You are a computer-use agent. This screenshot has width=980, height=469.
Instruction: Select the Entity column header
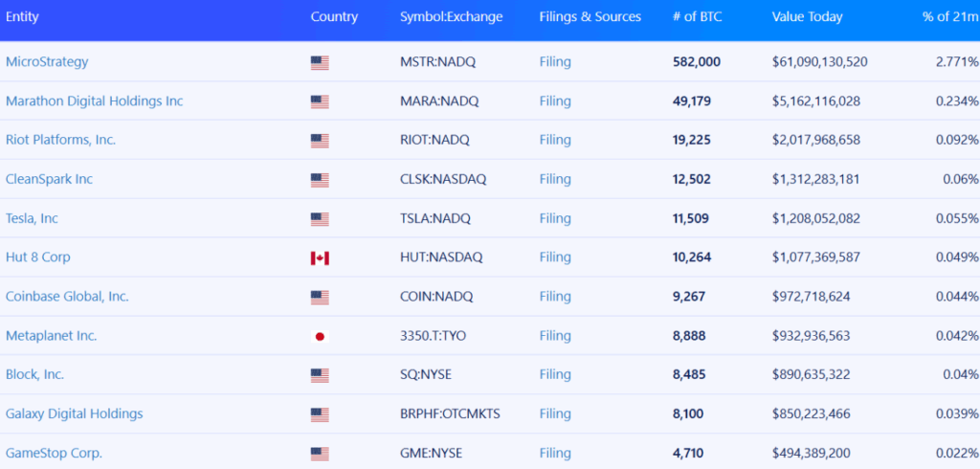click(x=22, y=17)
